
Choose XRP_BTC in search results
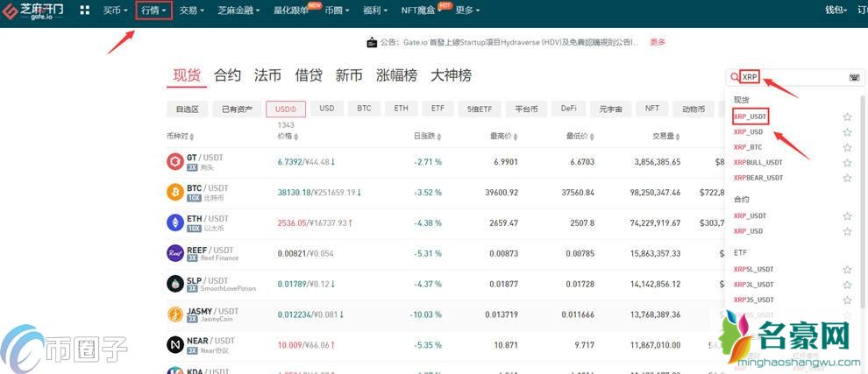[x=748, y=148]
